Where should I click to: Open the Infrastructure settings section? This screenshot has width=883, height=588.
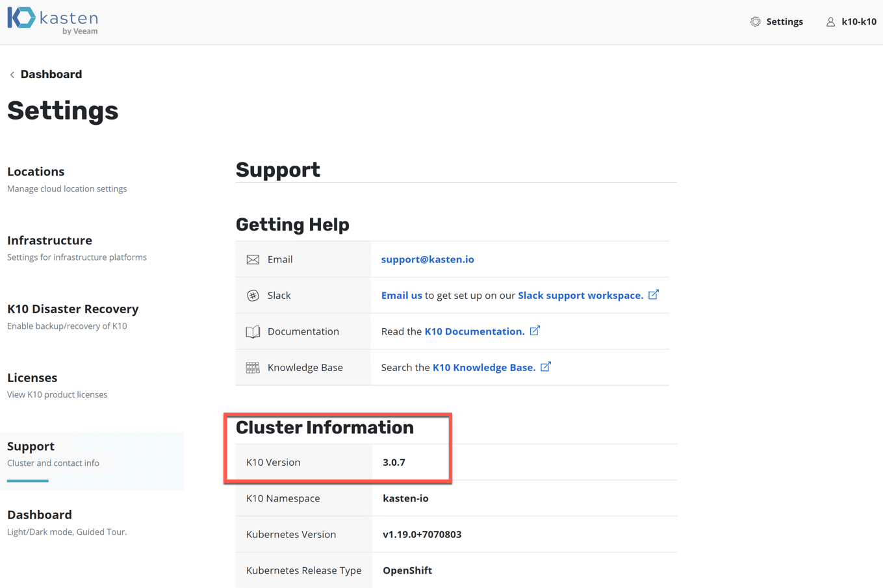pos(49,240)
